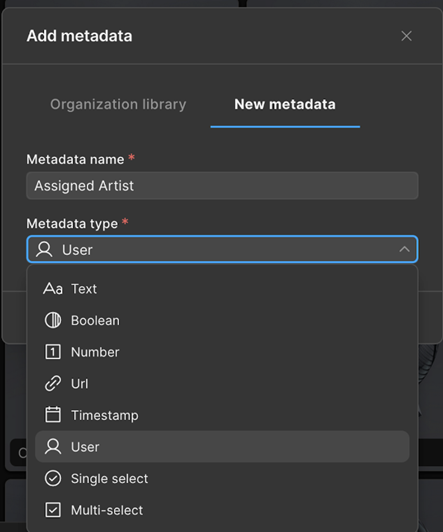Select the New metadata tab

[x=285, y=104]
